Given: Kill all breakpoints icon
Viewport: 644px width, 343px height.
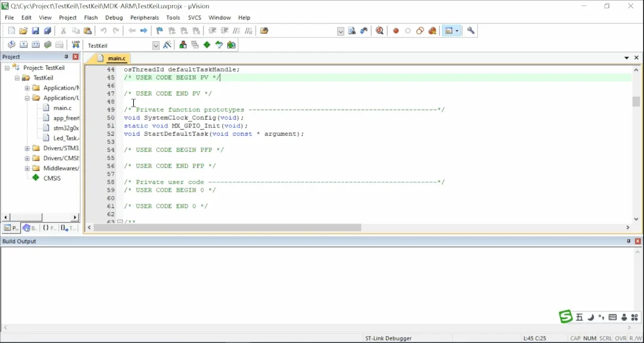Looking at the screenshot, I should (432, 31).
